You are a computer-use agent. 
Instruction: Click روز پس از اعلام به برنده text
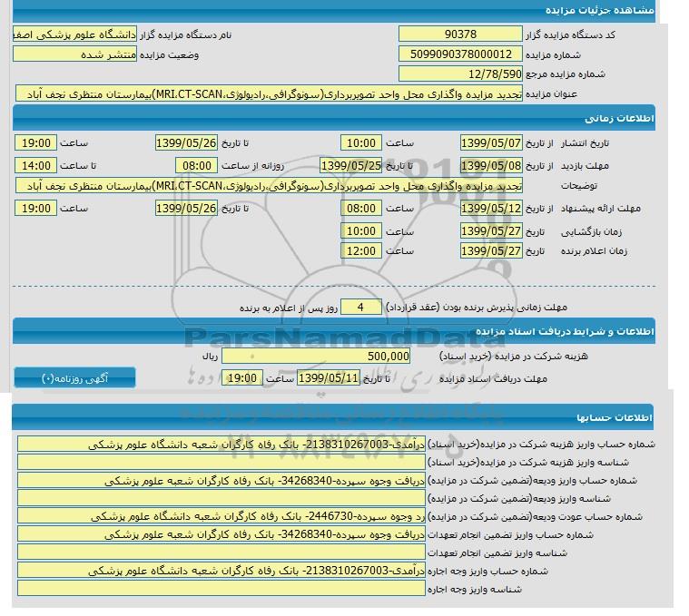click(x=289, y=308)
